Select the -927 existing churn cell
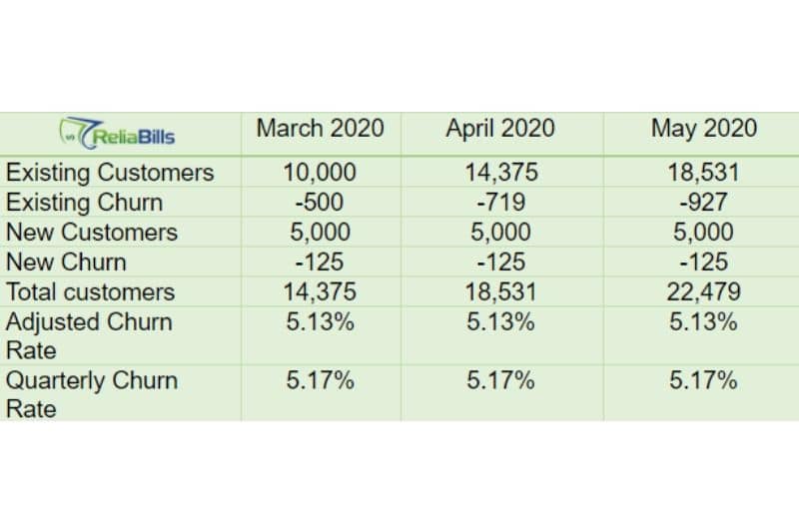 (x=704, y=202)
